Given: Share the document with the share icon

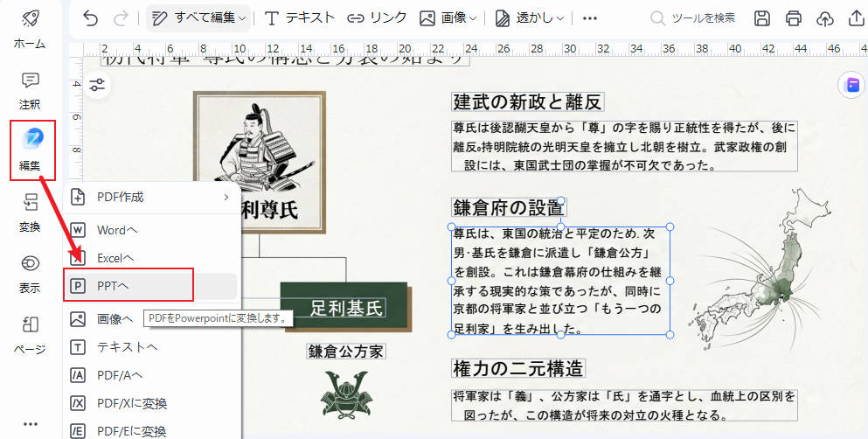Looking at the screenshot, I should click(856, 18).
